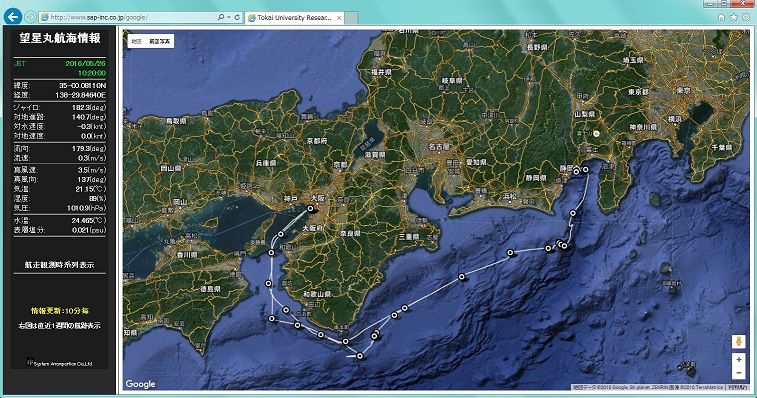The image size is (757, 398).
Task: Zoom out with the map minus button
Action: pyautogui.click(x=739, y=372)
